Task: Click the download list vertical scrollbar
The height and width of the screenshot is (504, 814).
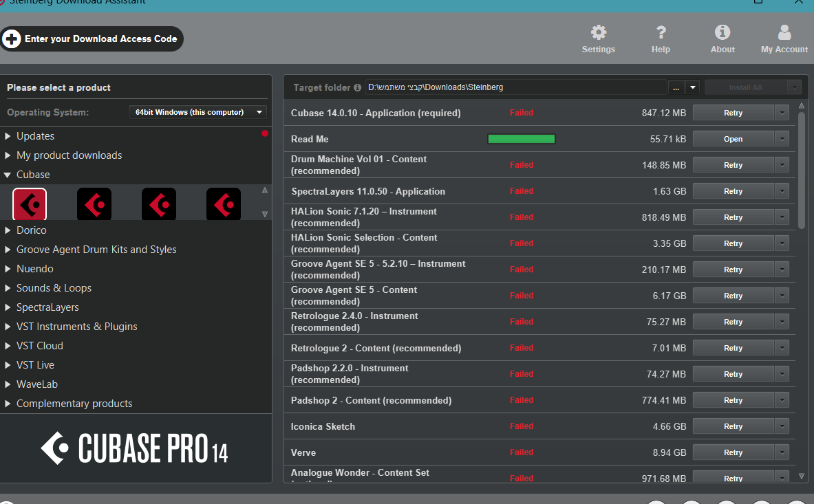Action: point(802,170)
